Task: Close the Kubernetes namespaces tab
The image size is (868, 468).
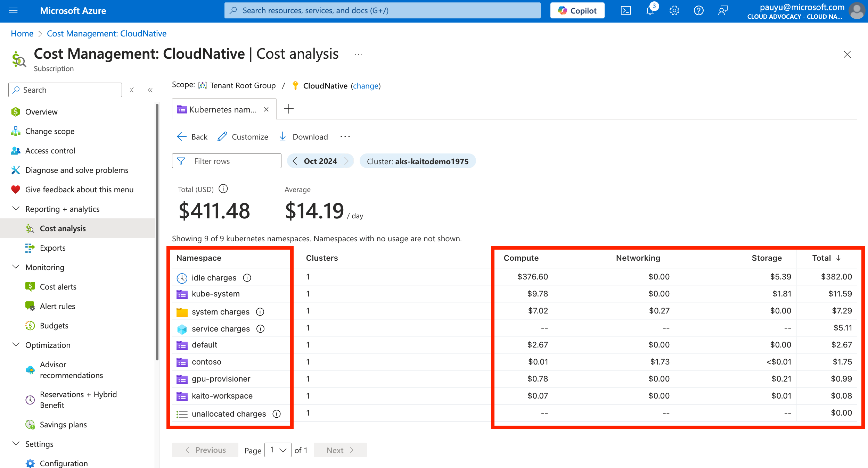Action: pos(266,110)
